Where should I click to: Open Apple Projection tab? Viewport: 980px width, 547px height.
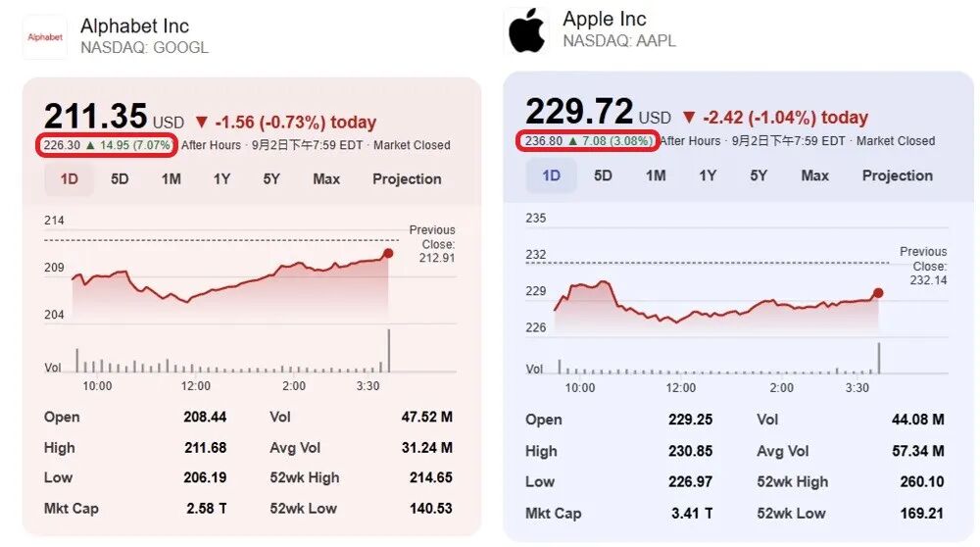pyautogui.click(x=897, y=175)
